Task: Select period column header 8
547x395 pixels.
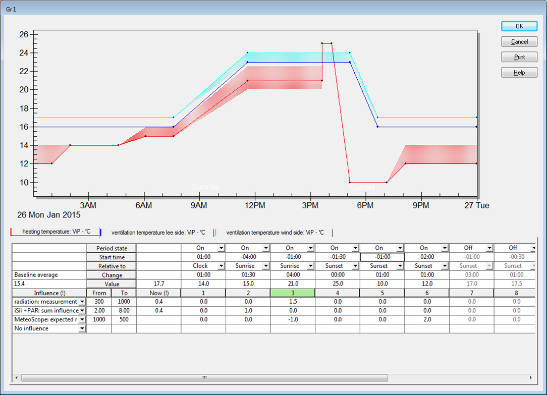Action: (x=515, y=293)
